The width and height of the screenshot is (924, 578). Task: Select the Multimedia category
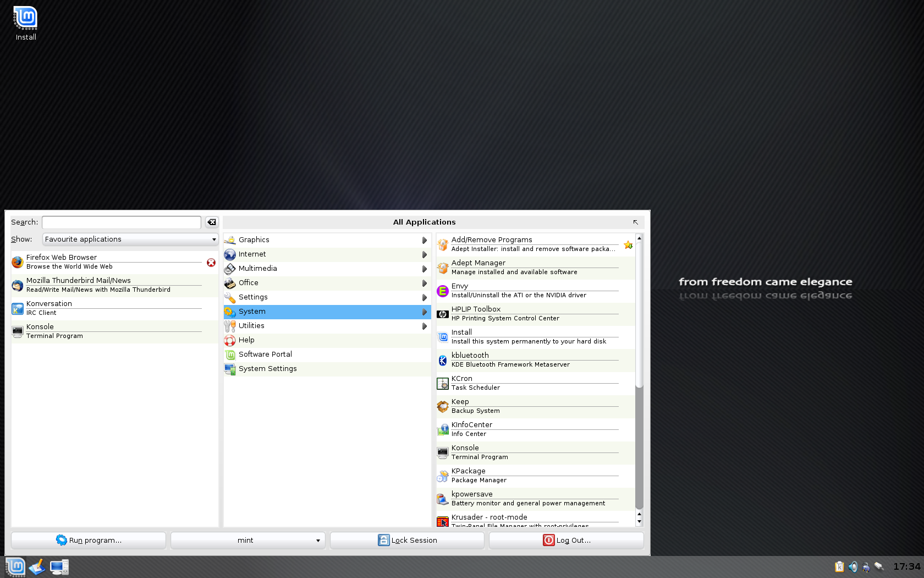tap(327, 269)
